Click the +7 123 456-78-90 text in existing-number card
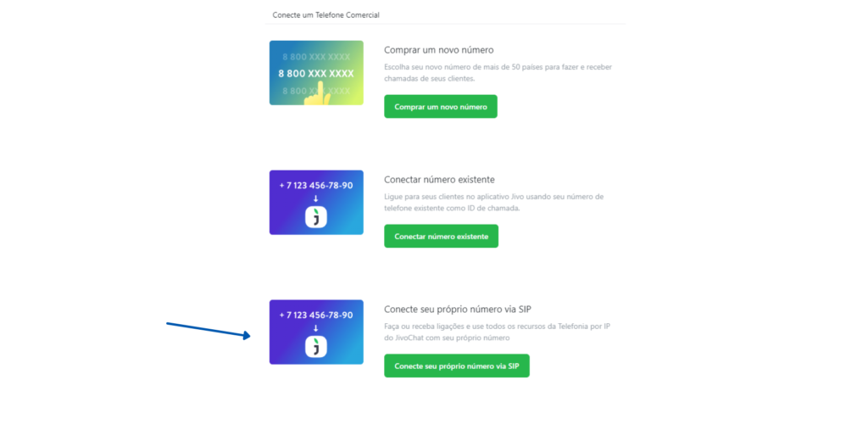868x430 pixels. point(316,186)
